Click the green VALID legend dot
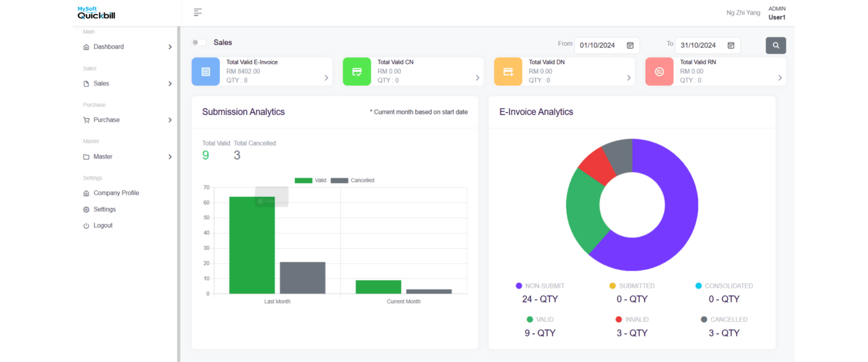This screenshot has height=362, width=868. pyautogui.click(x=530, y=320)
